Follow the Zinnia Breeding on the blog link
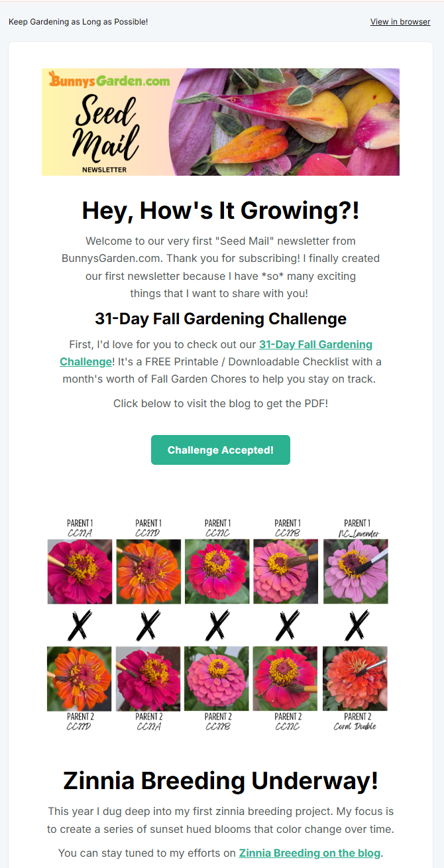The width and height of the screenshot is (444, 868). (309, 853)
